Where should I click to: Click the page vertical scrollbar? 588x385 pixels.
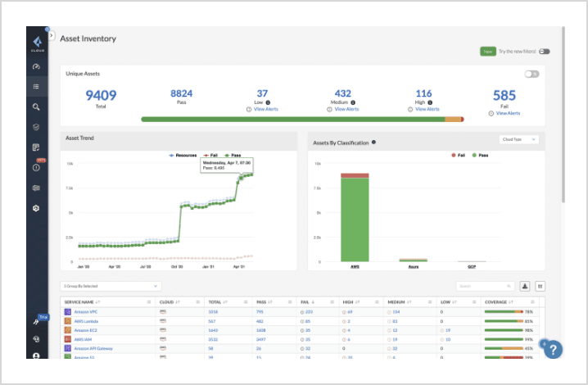pyautogui.click(x=563, y=115)
